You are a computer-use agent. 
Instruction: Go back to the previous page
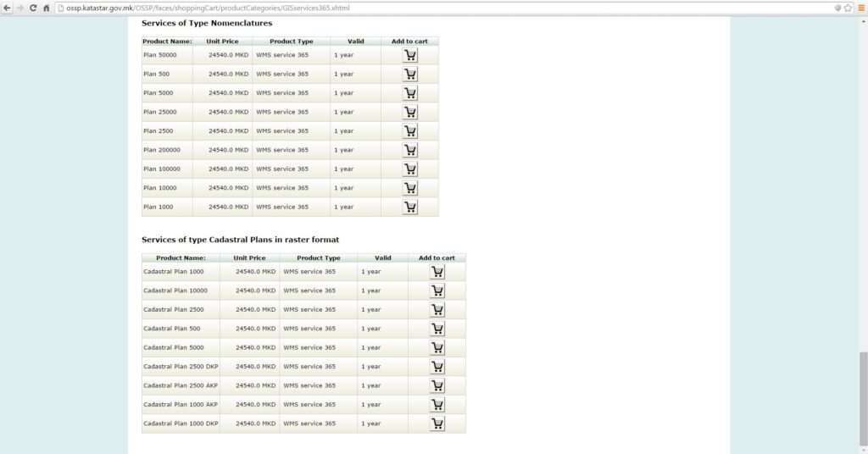click(7, 7)
